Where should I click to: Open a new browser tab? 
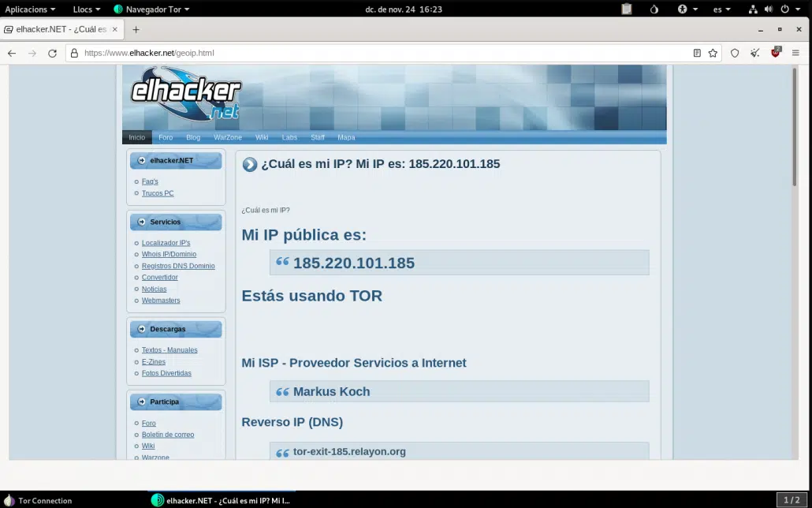136,29
